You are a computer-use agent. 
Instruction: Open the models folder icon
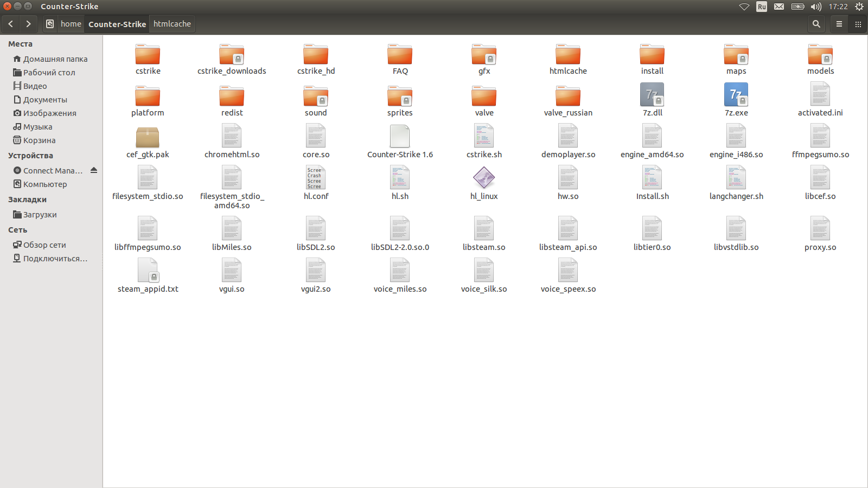(820, 54)
